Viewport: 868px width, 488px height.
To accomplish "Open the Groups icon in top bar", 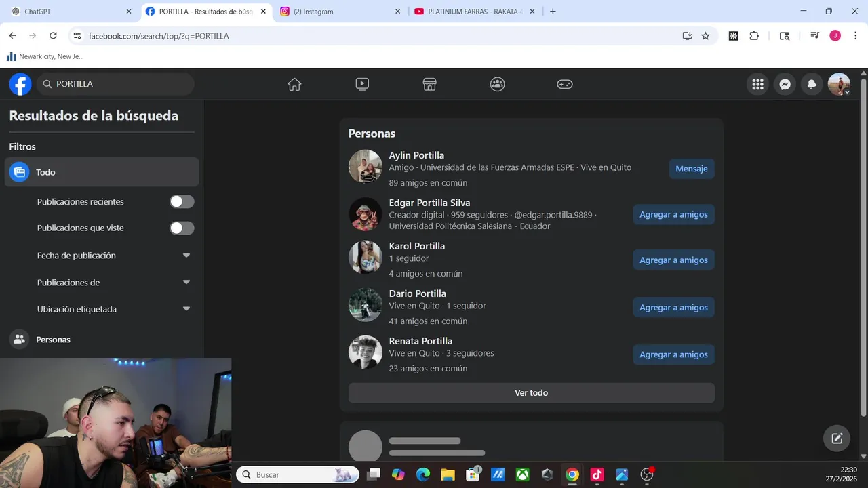I will click(498, 84).
